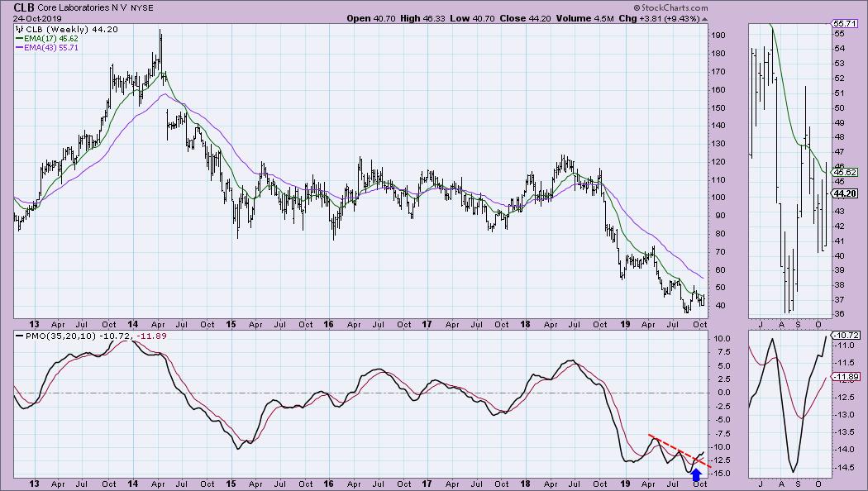Screen dimensions: 868x491
Task: Click the -7.5 label on the PMO axis
Action: [x=723, y=433]
